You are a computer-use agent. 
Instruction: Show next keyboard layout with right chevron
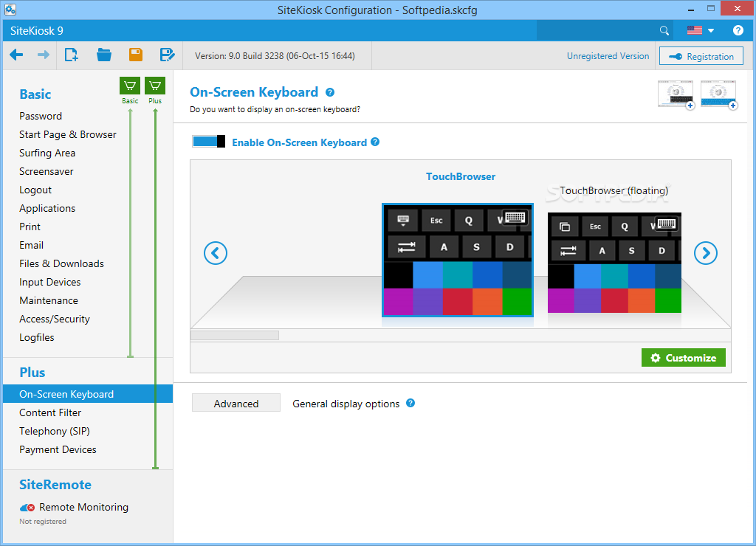pos(705,253)
